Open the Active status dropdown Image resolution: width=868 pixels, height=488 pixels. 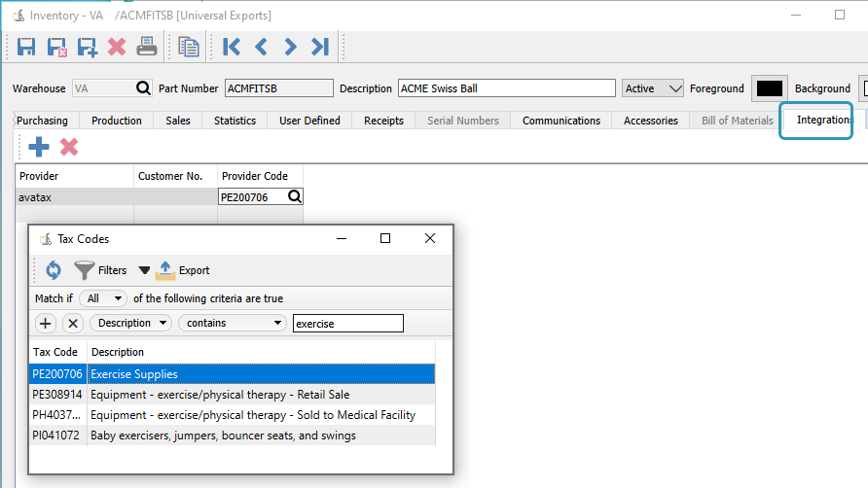tap(653, 88)
